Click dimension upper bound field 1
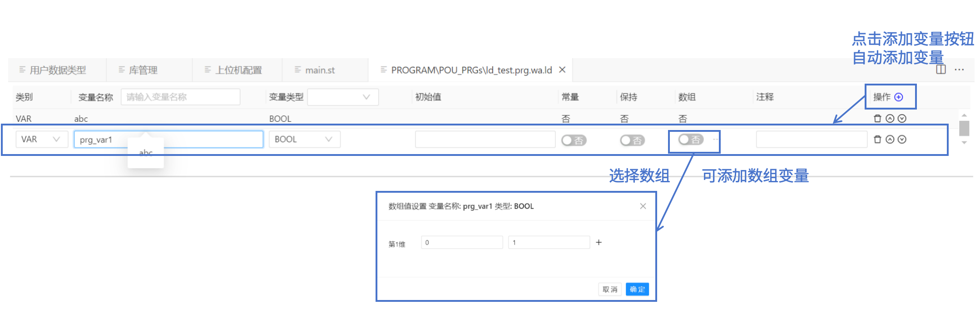This screenshot has width=980, height=330. tap(549, 242)
